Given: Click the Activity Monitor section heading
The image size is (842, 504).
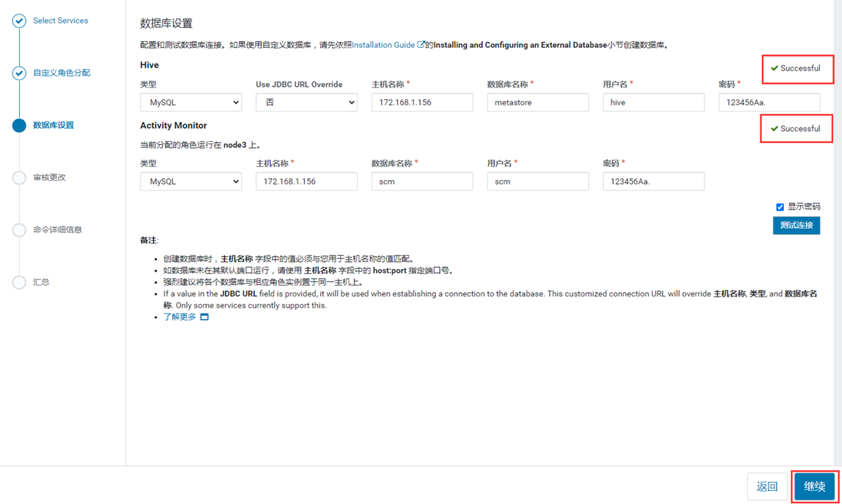Looking at the screenshot, I should [174, 126].
